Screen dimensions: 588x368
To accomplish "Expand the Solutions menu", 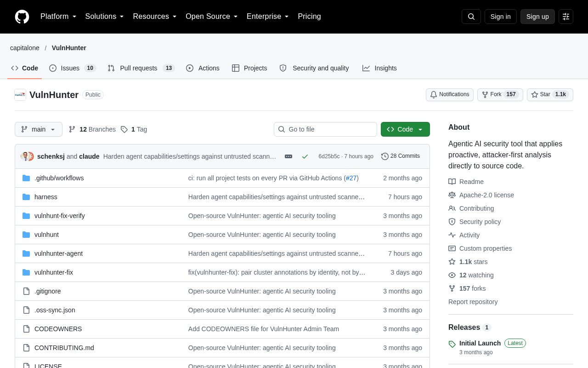I will tap(105, 17).
